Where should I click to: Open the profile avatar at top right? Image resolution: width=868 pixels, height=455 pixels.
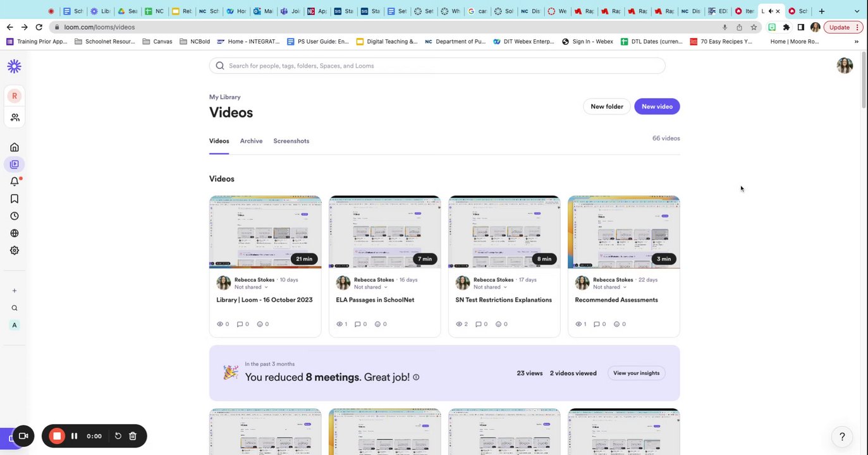(845, 66)
